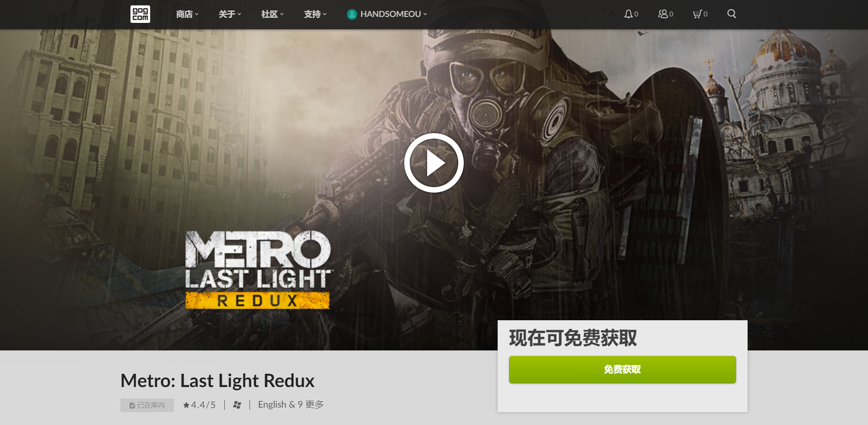
Task: Open the shopping cart icon
Action: coord(697,14)
